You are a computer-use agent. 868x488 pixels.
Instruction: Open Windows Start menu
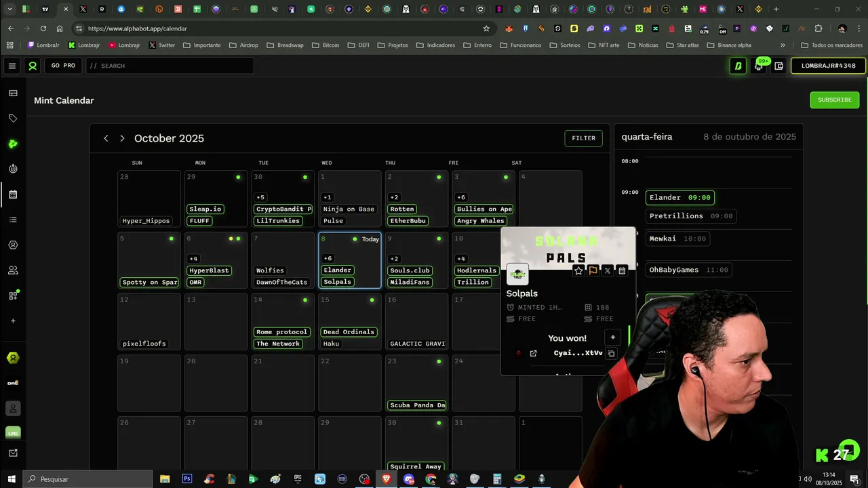tap(11, 479)
